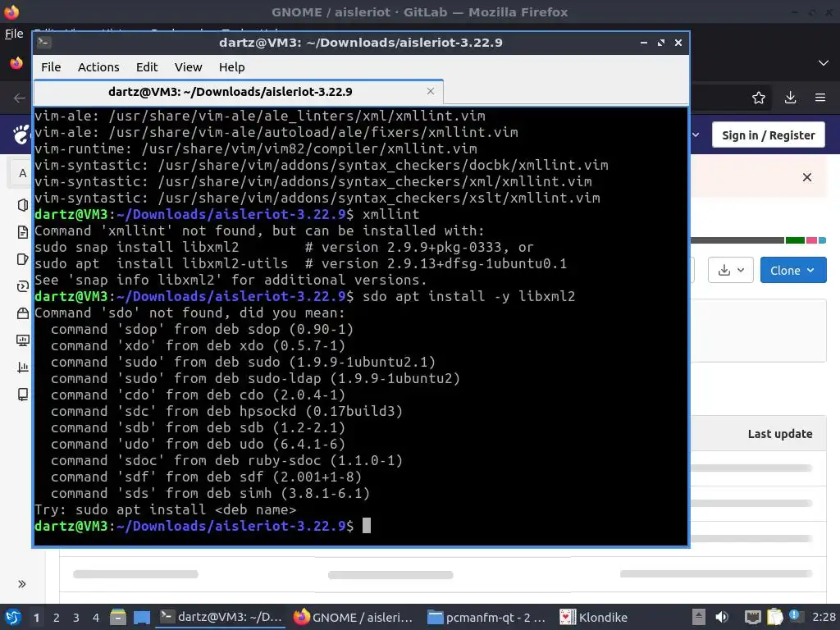840x630 pixels.
Task: Open Wiki book icon in GitLab sidebar
Action: [x=22, y=395]
